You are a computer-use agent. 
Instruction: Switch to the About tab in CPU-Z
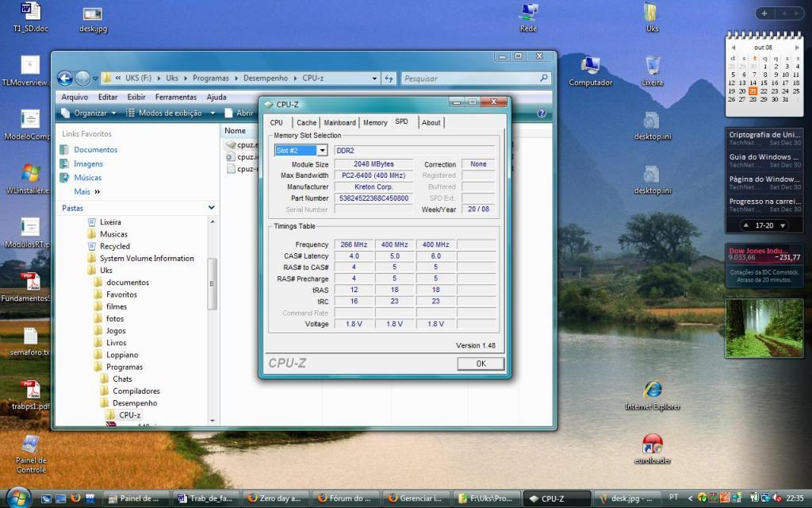point(431,123)
